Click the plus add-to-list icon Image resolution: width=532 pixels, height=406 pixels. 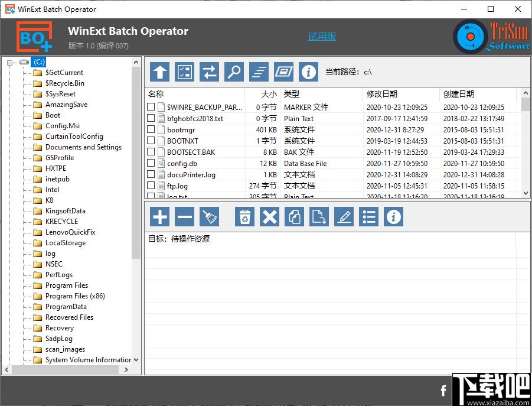point(159,216)
